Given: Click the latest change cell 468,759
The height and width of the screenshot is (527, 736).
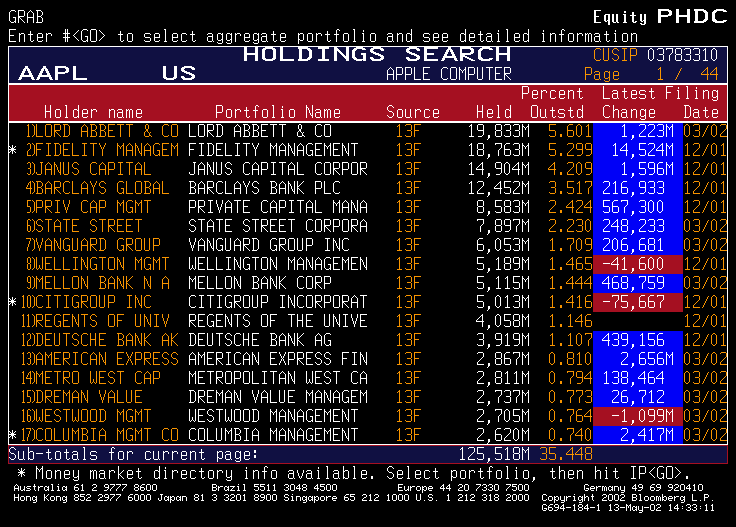Looking at the screenshot, I should [x=638, y=283].
